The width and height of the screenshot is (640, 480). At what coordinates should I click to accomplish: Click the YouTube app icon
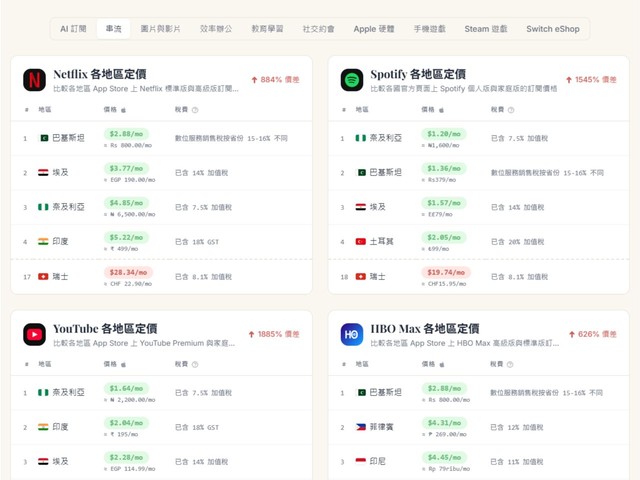[x=34, y=334]
